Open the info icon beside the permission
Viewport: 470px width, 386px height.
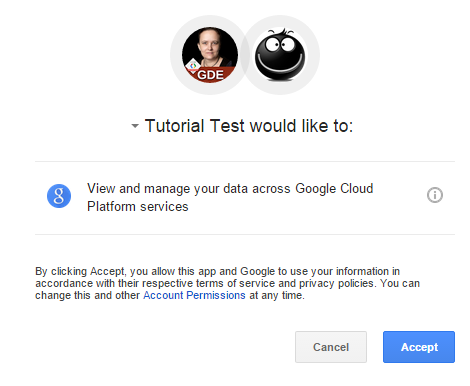coord(435,195)
